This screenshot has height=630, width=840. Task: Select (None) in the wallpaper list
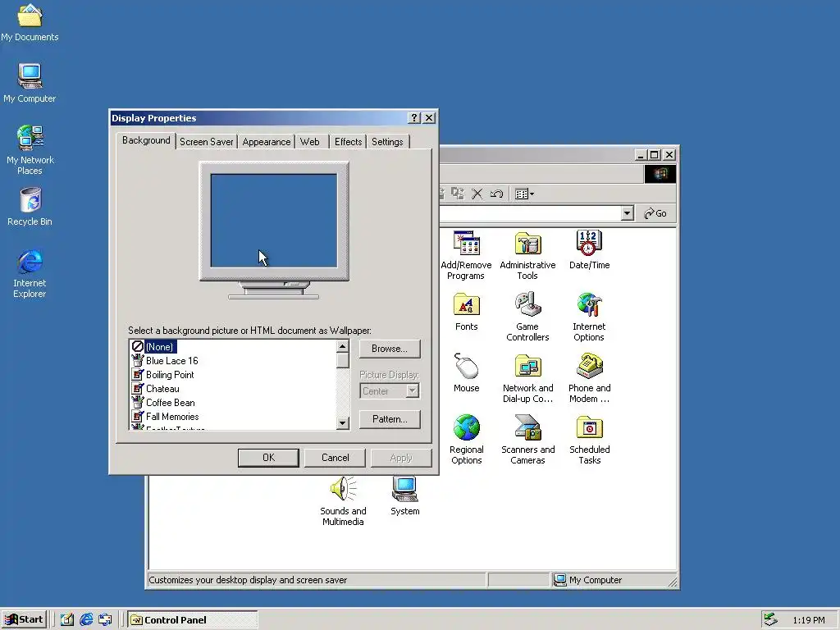click(160, 347)
